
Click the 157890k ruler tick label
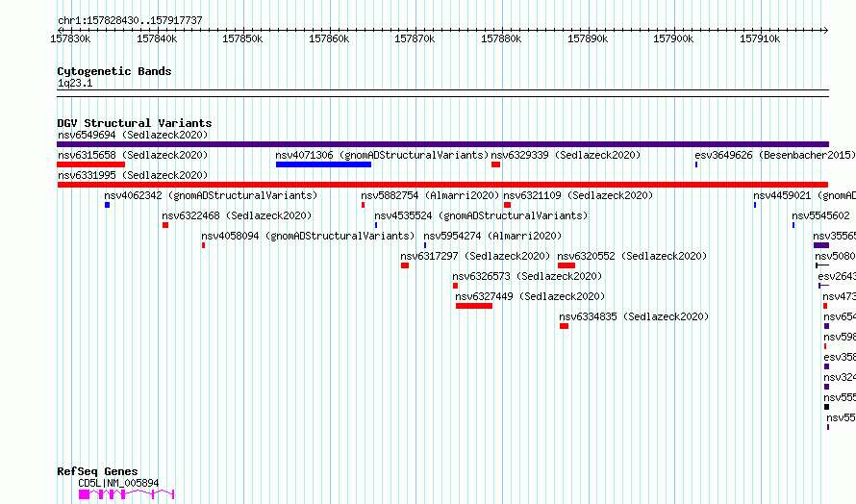click(588, 38)
